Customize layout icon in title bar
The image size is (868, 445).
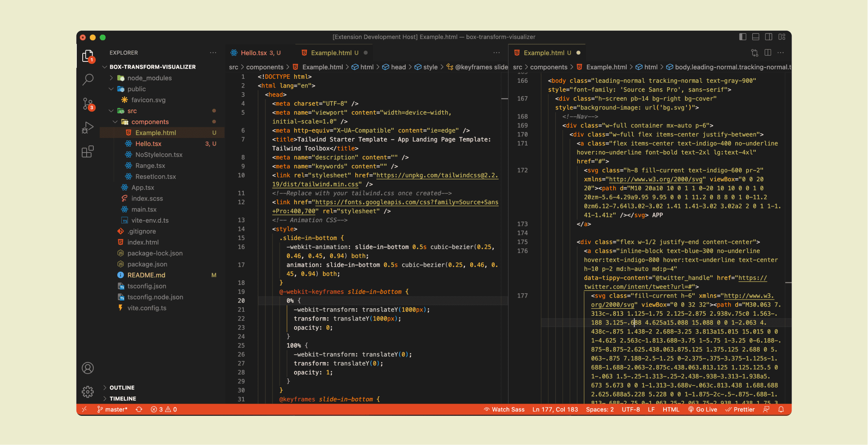782,37
